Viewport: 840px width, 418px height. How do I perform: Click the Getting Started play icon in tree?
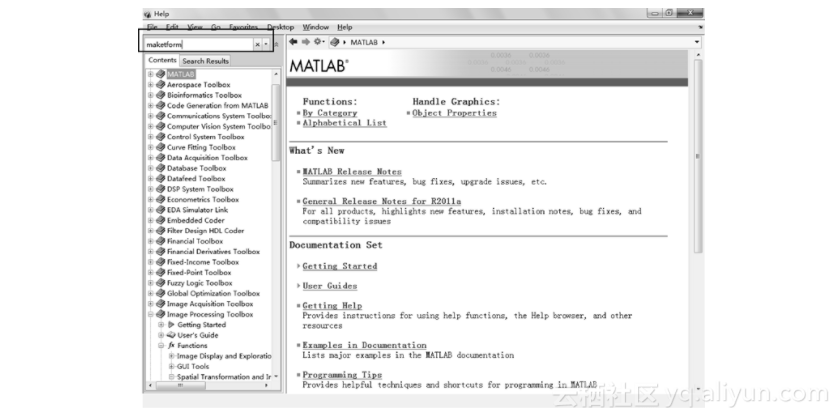171,325
